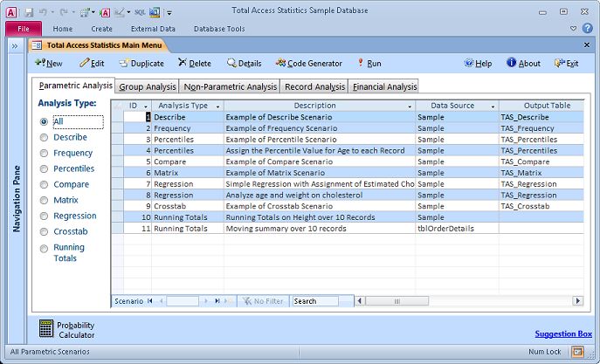This screenshot has width=600, height=364.
Task: Select the Describe radio button
Action: tap(44, 137)
